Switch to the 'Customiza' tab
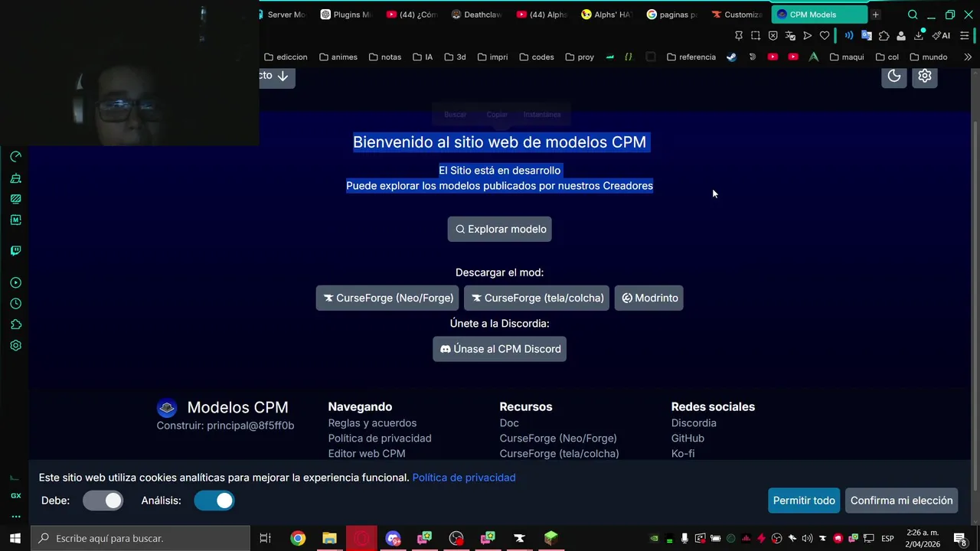Screen dimensions: 980x551 [737, 15]
